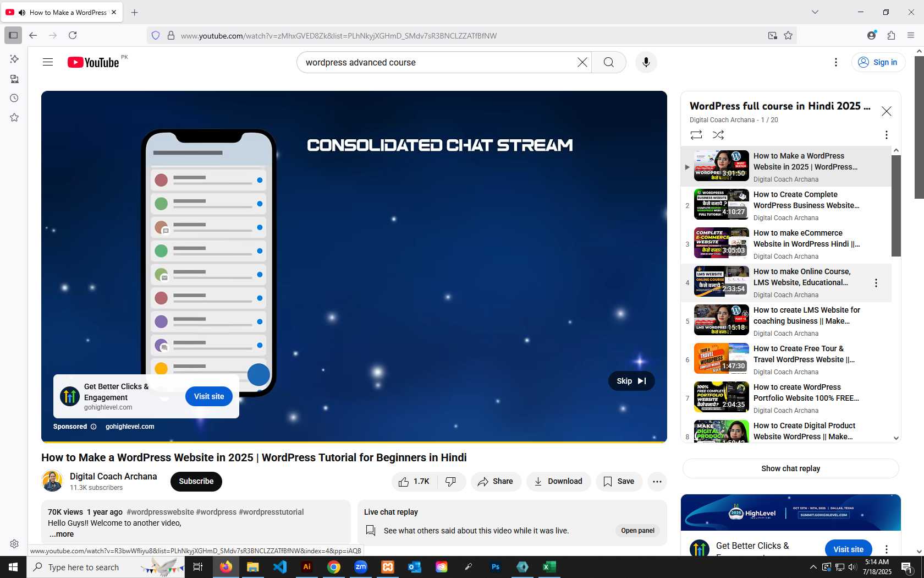The height and width of the screenshot is (578, 924).
Task: Open YouTube settings three-dot menu in header
Action: point(836,62)
